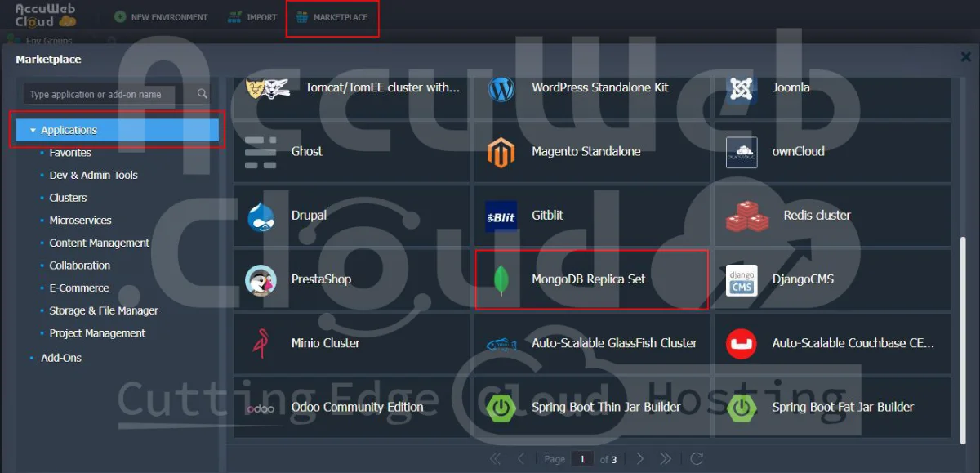Select the Clusters category

pos(68,198)
